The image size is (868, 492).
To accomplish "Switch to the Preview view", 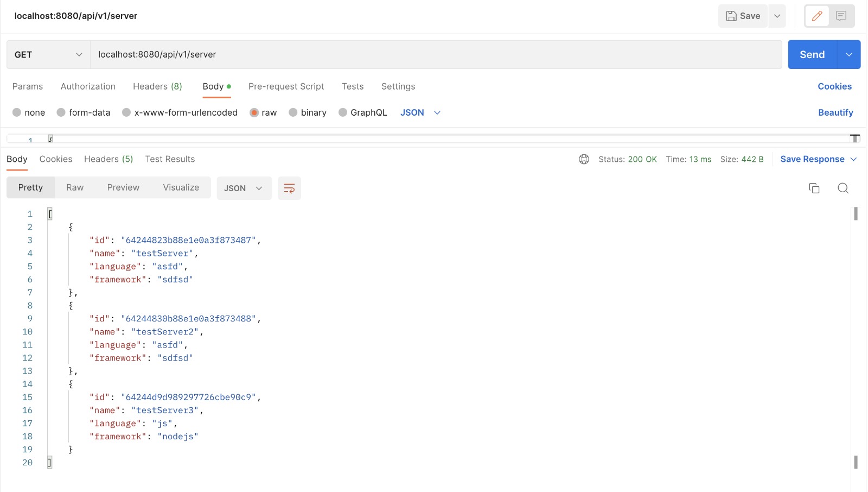I will [123, 187].
